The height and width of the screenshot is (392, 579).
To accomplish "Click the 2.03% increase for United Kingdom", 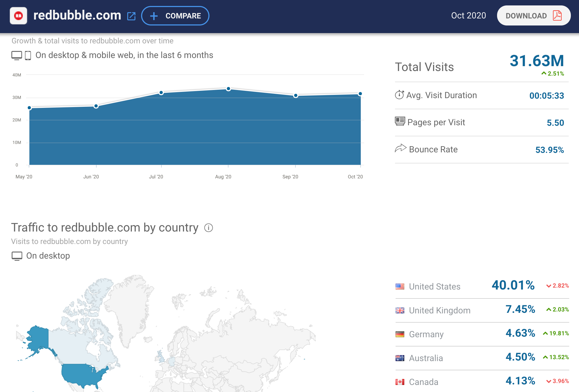I will point(558,310).
